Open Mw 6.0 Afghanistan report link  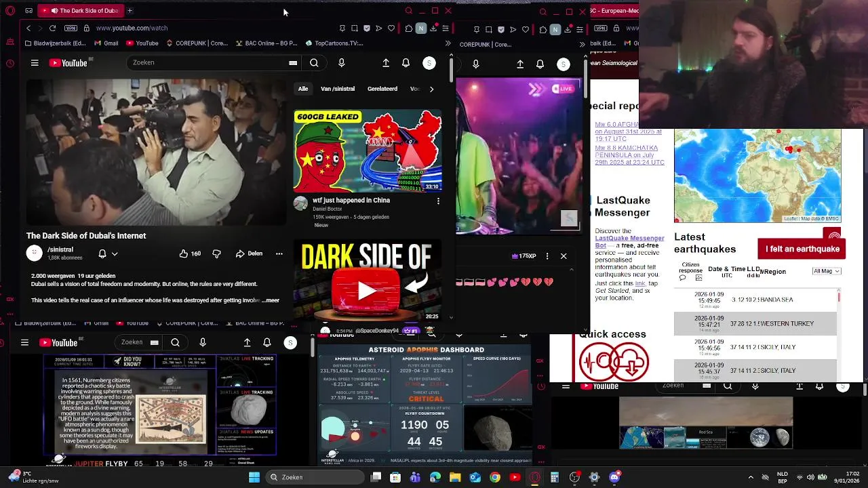[x=628, y=131]
